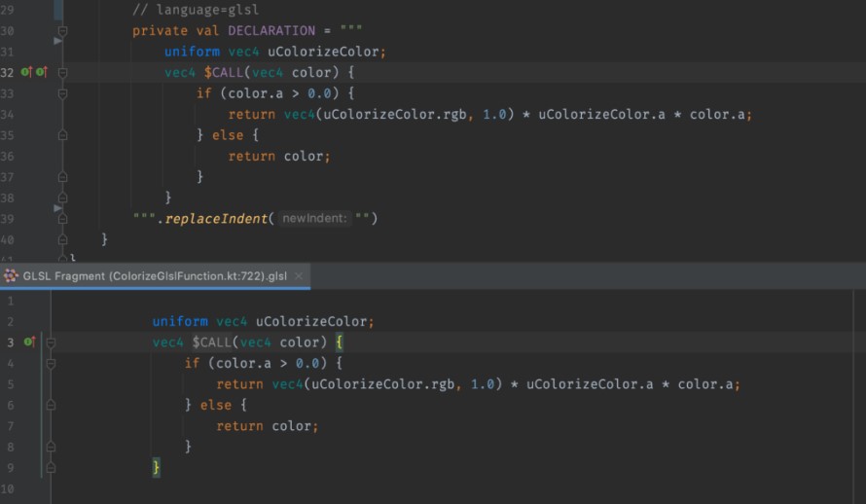Click line number 10 in fragment editor
The image size is (866, 504).
click(7, 488)
